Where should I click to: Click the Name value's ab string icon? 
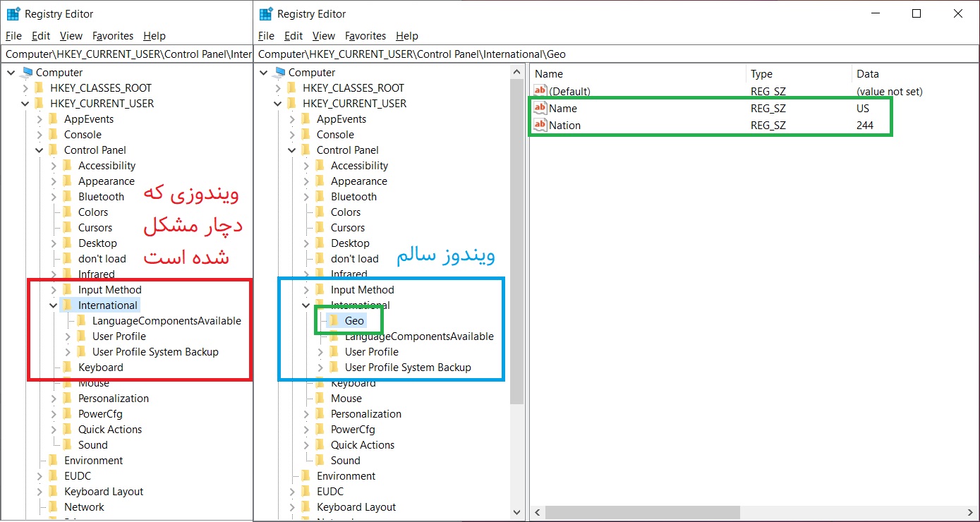(x=540, y=108)
